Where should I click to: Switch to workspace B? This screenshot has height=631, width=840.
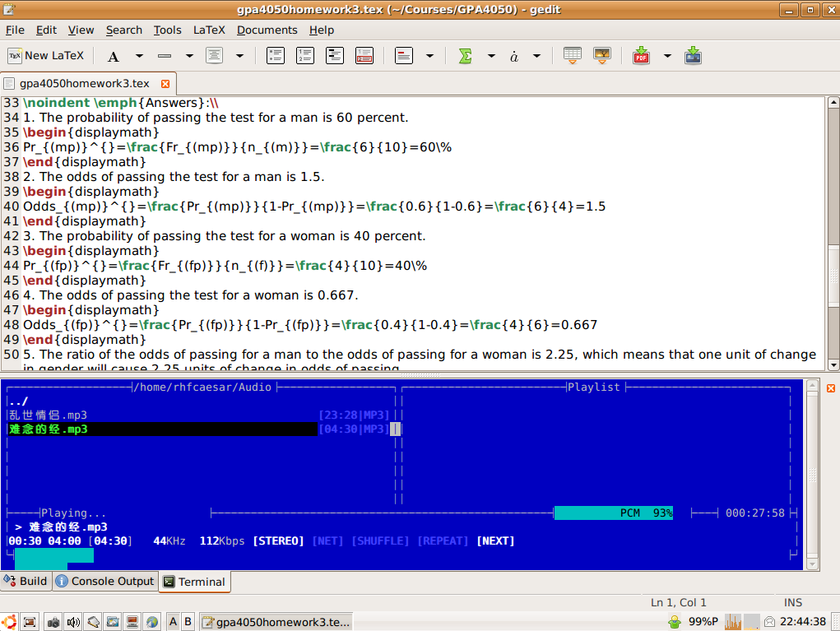pos(188,621)
